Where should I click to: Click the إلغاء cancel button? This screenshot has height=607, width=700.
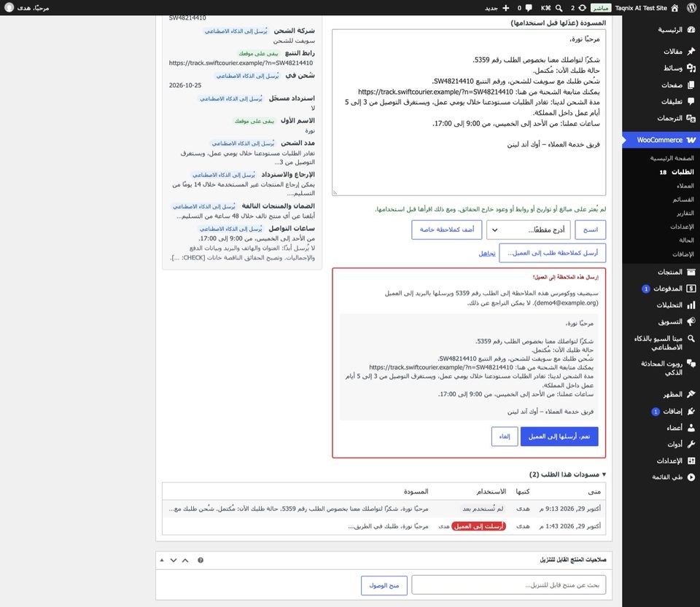(x=505, y=436)
